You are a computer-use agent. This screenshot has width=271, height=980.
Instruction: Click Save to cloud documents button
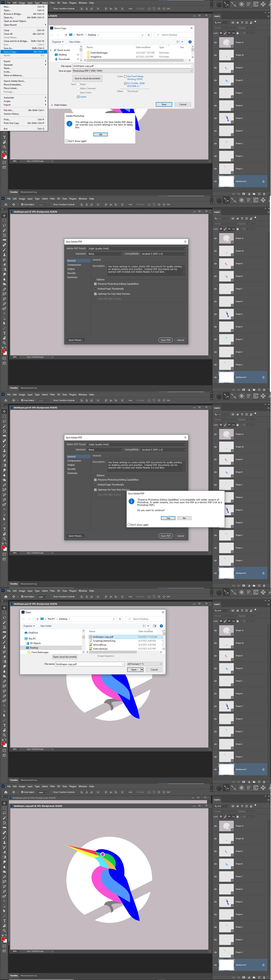click(87, 78)
